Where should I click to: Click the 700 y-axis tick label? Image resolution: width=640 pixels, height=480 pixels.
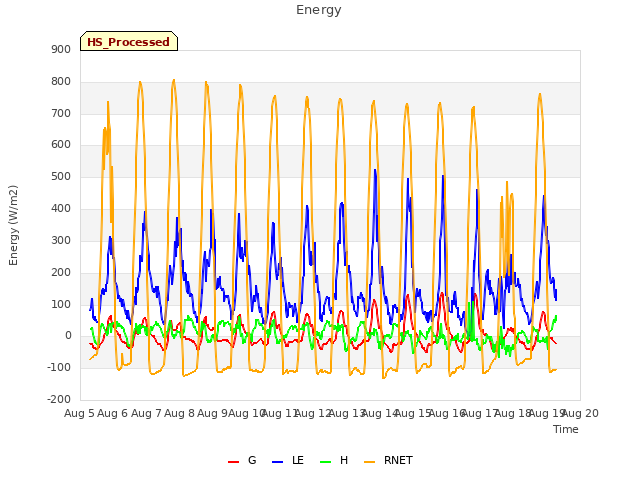pos(61,113)
